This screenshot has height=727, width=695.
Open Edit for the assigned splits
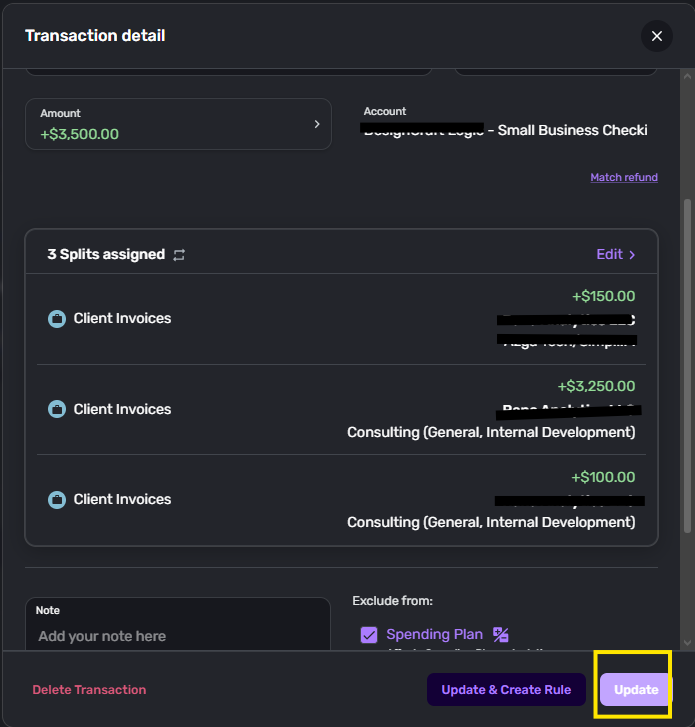(x=615, y=254)
